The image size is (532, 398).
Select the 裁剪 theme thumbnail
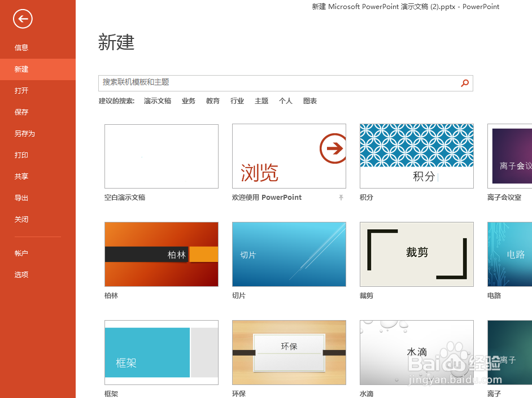(417, 254)
